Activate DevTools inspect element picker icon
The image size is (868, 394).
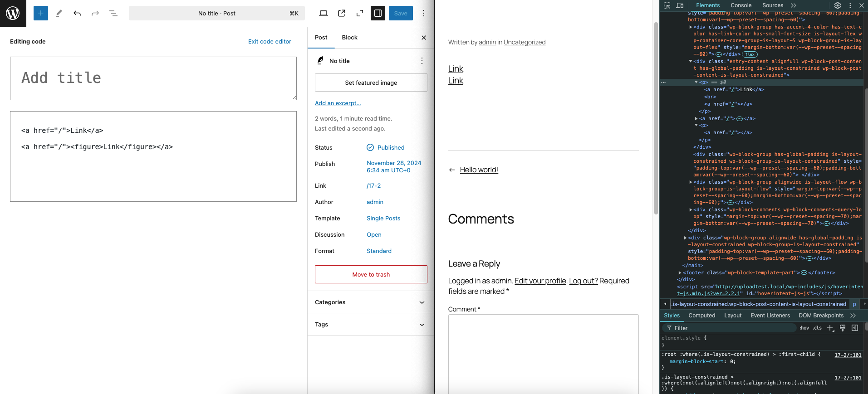[667, 5]
